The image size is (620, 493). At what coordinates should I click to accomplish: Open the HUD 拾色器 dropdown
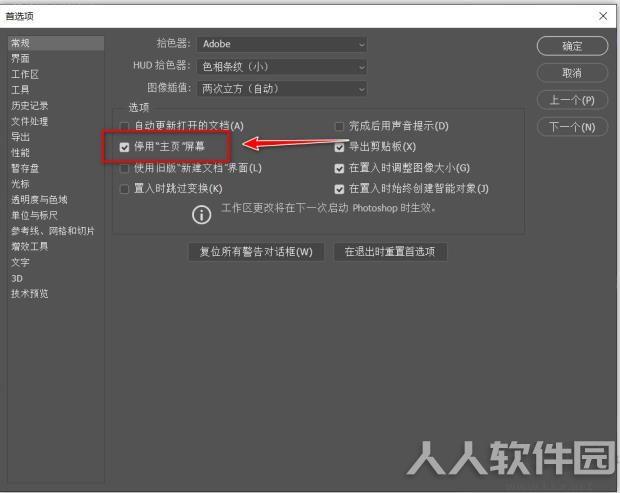(x=282, y=67)
